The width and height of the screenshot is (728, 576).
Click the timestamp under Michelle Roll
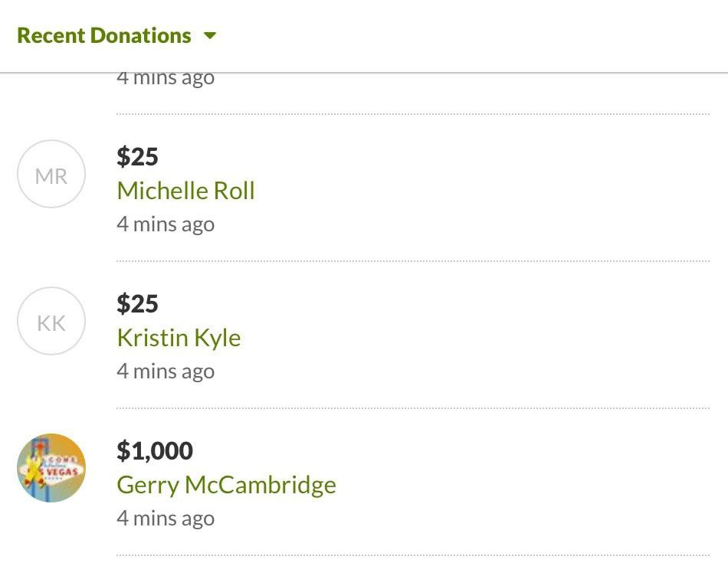click(x=166, y=224)
